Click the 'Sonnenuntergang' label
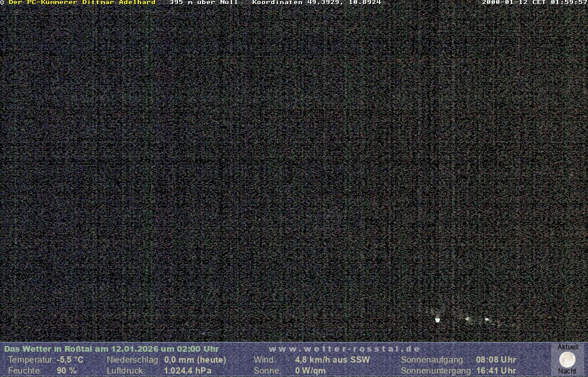Screen dimensions: 588x377 [437, 371]
